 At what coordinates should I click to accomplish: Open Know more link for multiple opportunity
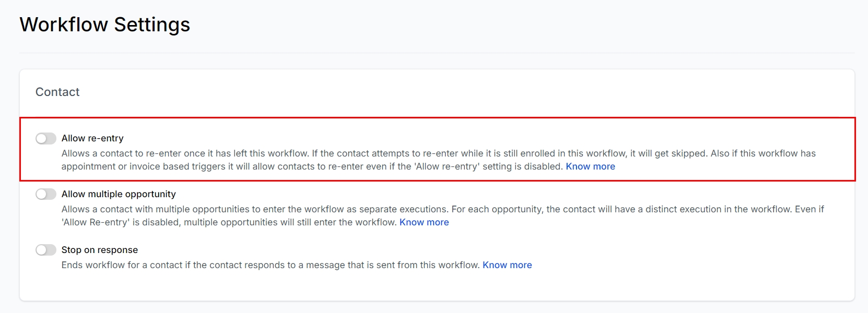424,222
